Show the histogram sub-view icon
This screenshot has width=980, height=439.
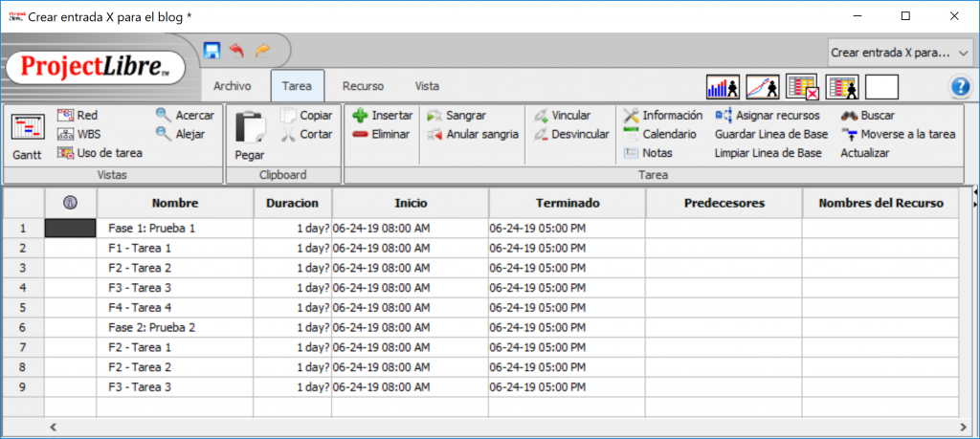[x=724, y=87]
